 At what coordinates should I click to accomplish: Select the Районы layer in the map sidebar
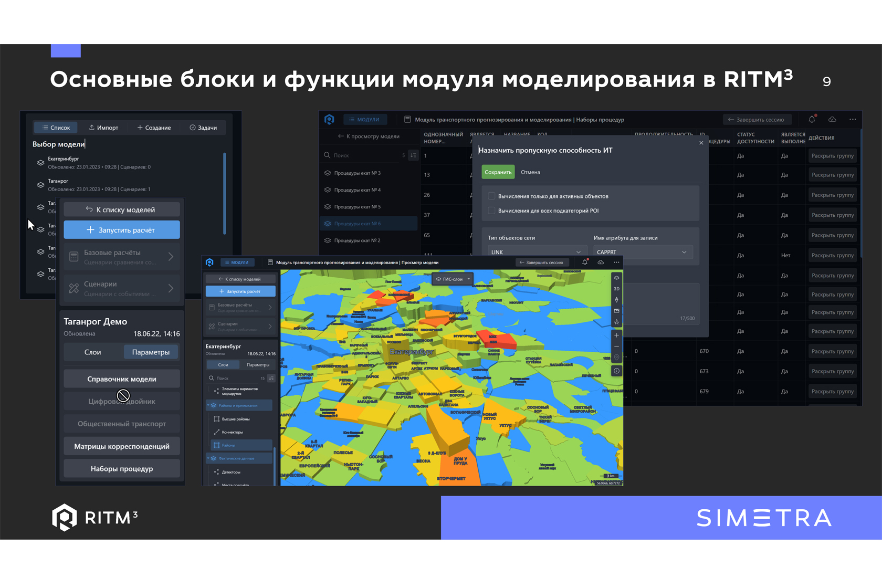241,445
